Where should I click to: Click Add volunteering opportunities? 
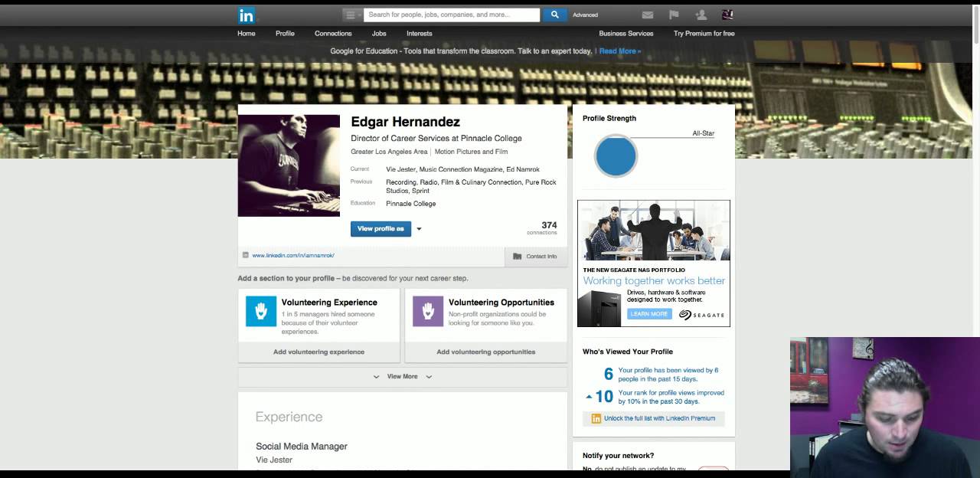point(485,352)
